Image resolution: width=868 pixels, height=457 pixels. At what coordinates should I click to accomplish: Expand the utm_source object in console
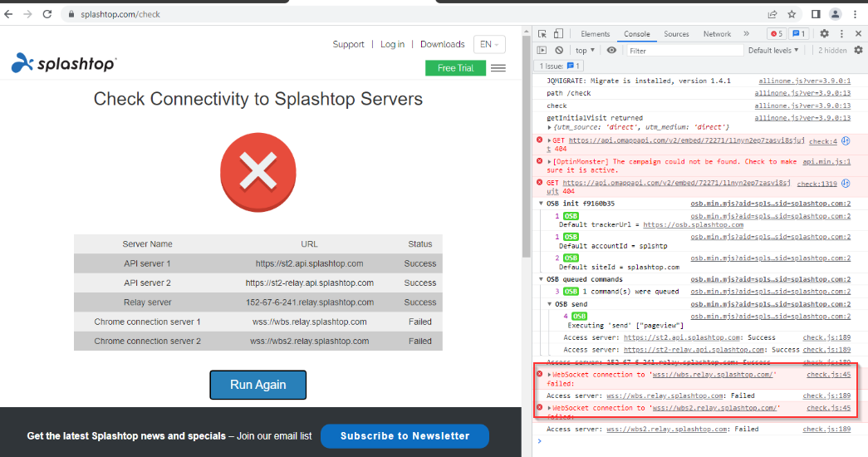point(550,127)
